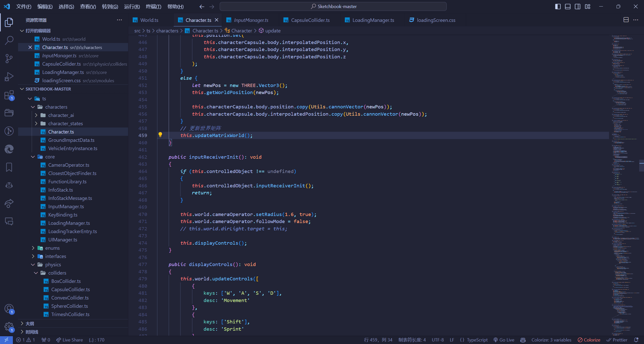Viewport: 644px width, 344px height.
Task: Change the UTF-8 file encoding
Action: point(438,340)
